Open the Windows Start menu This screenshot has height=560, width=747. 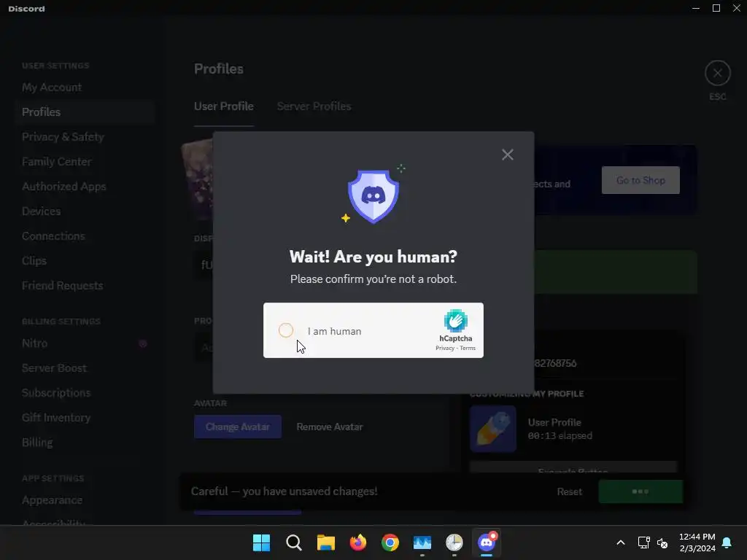coord(262,542)
